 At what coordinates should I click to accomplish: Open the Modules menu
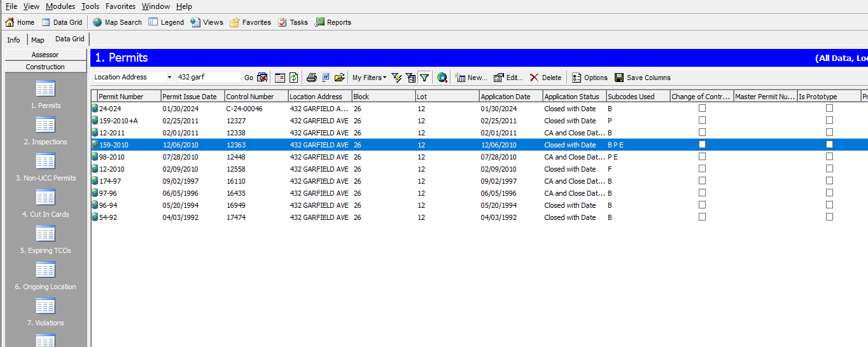[60, 6]
